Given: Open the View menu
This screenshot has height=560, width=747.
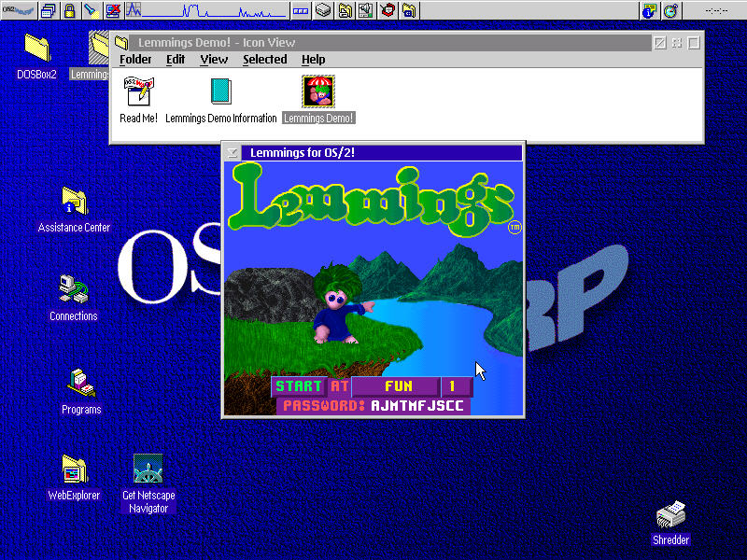Looking at the screenshot, I should pos(214,60).
